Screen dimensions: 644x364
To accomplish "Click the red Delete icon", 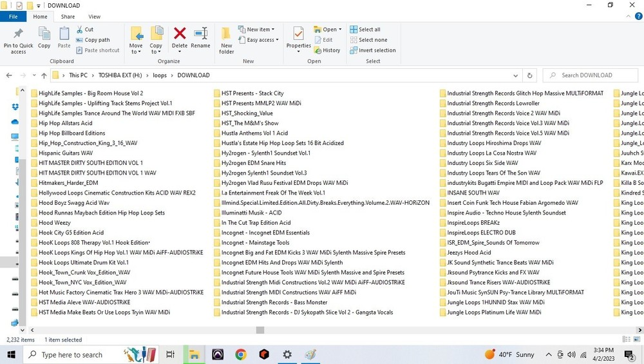I will pos(180,33).
